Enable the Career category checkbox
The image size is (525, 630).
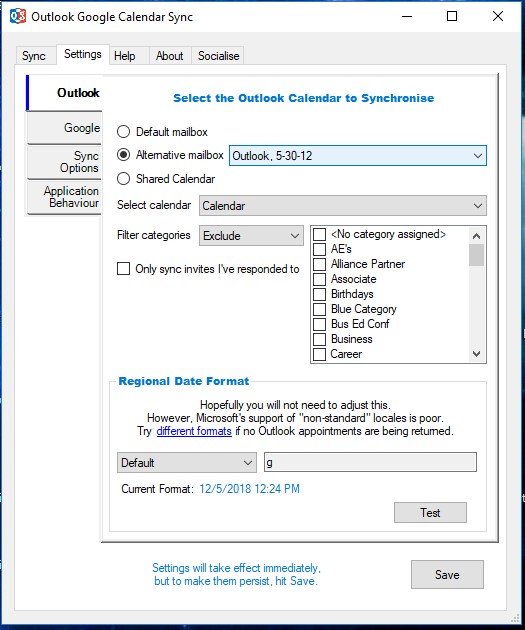coord(319,354)
